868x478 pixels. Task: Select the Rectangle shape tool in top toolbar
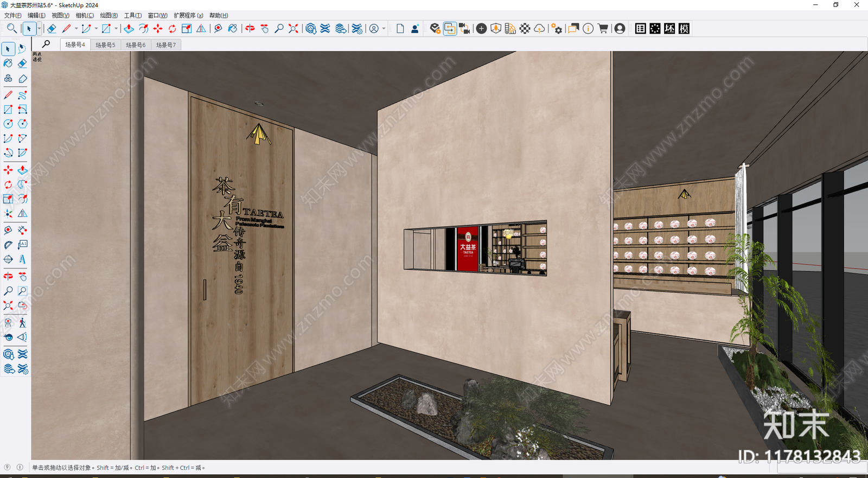106,29
